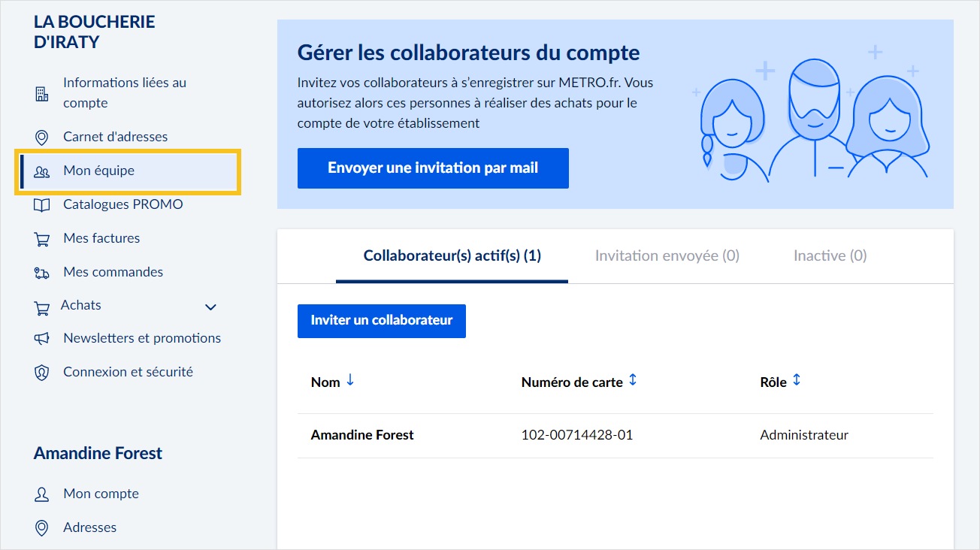Select collaborator Amandine Forest in the table

[x=362, y=434]
